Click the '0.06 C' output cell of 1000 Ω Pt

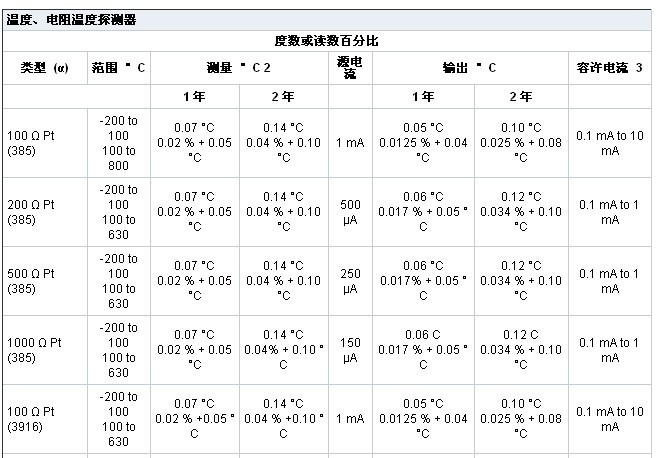coord(423,350)
